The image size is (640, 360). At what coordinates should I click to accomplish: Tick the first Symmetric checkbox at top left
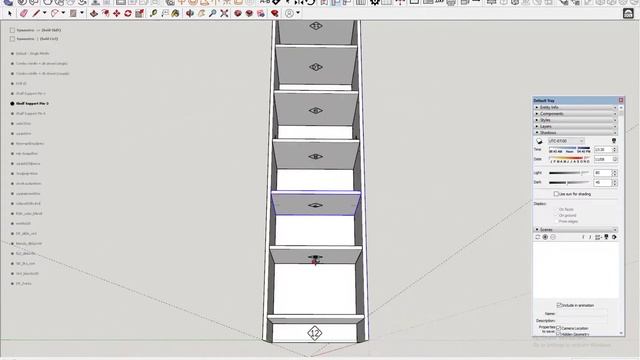coord(12,30)
